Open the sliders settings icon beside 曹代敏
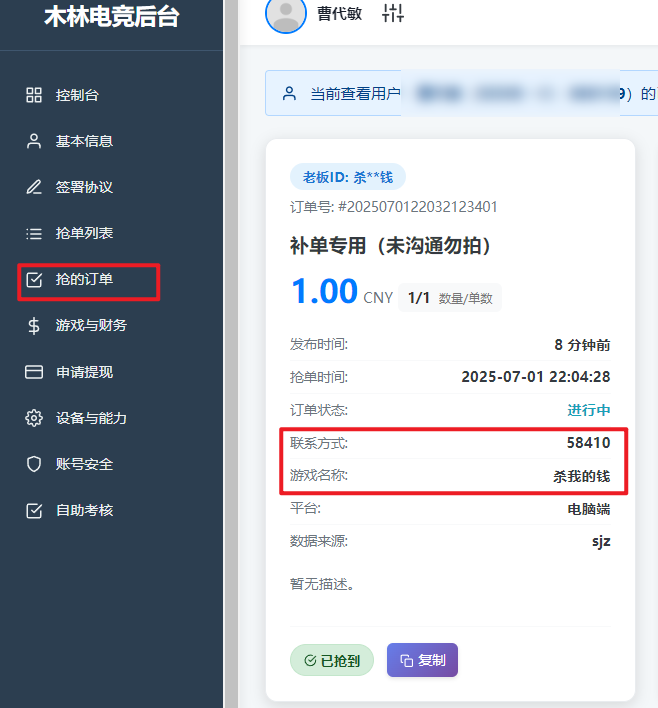The height and width of the screenshot is (708, 658). point(393,14)
